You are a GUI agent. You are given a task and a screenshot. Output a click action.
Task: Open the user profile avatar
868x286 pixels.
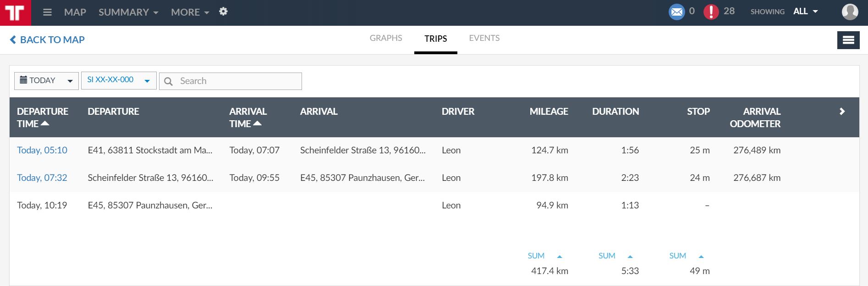coord(850,12)
